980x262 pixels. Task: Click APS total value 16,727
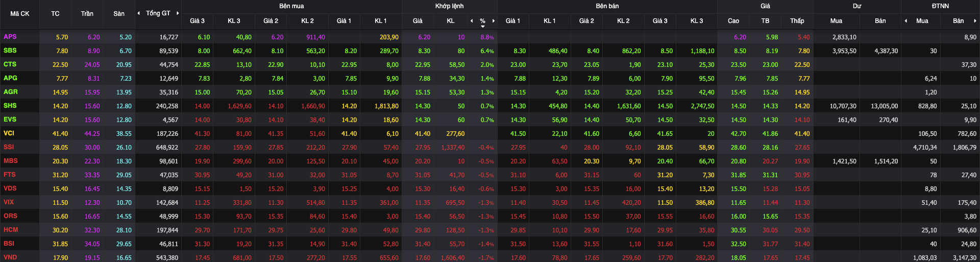[169, 37]
